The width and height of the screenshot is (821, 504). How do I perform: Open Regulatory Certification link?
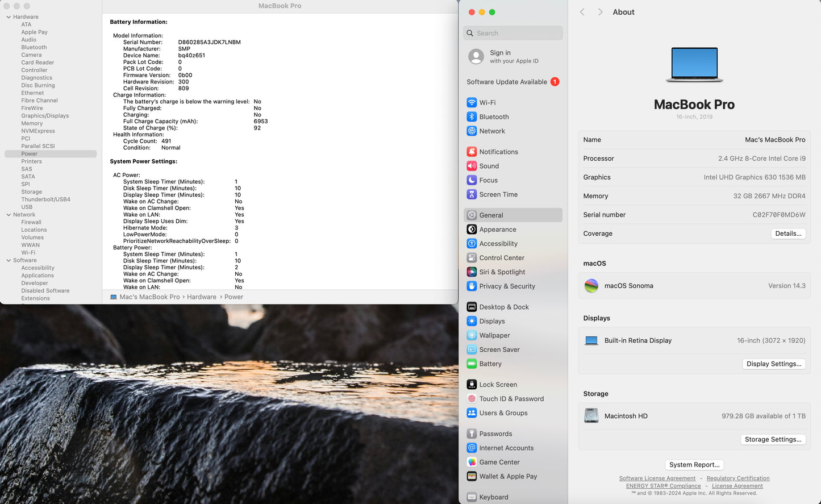click(738, 478)
